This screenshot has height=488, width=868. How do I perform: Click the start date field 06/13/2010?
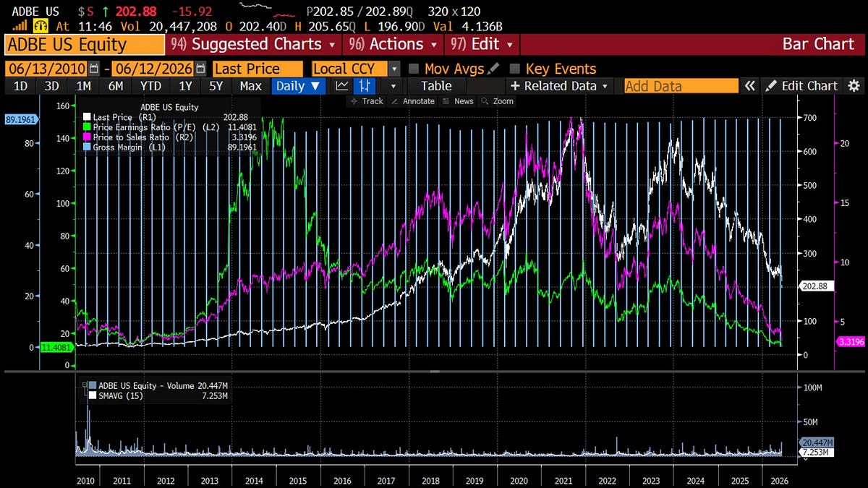coord(47,69)
